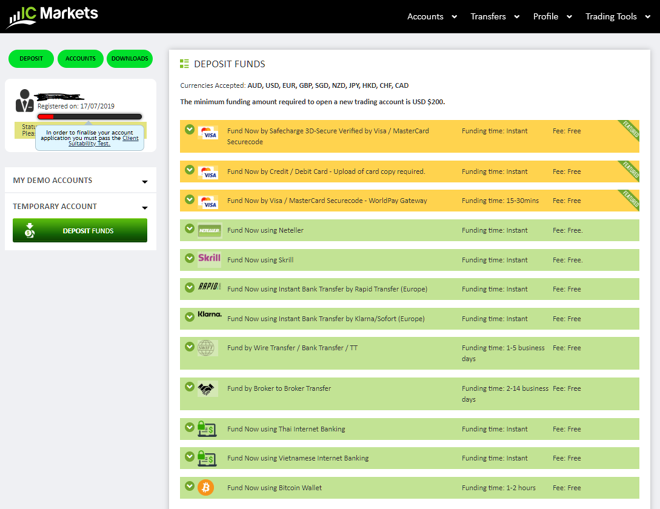Expand the Safecharge 3D-Secure row chevron
Viewport: 660px width, 509px height.
pyautogui.click(x=189, y=129)
